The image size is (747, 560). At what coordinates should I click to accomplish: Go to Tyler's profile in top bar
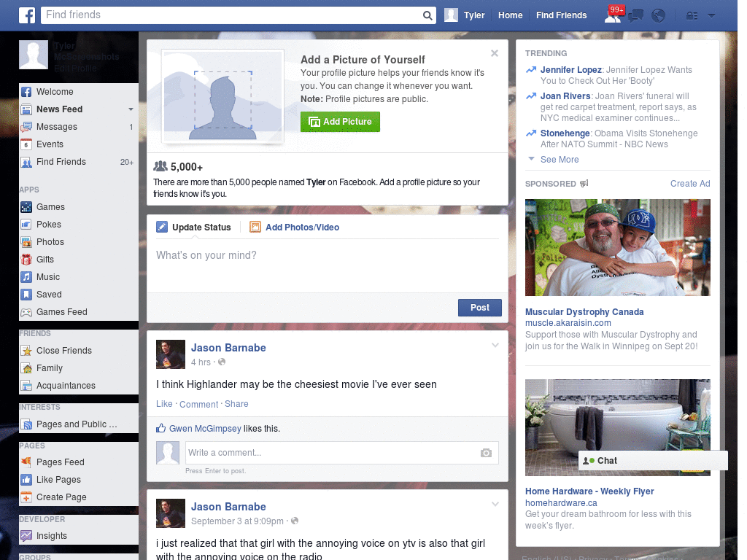coord(465,15)
